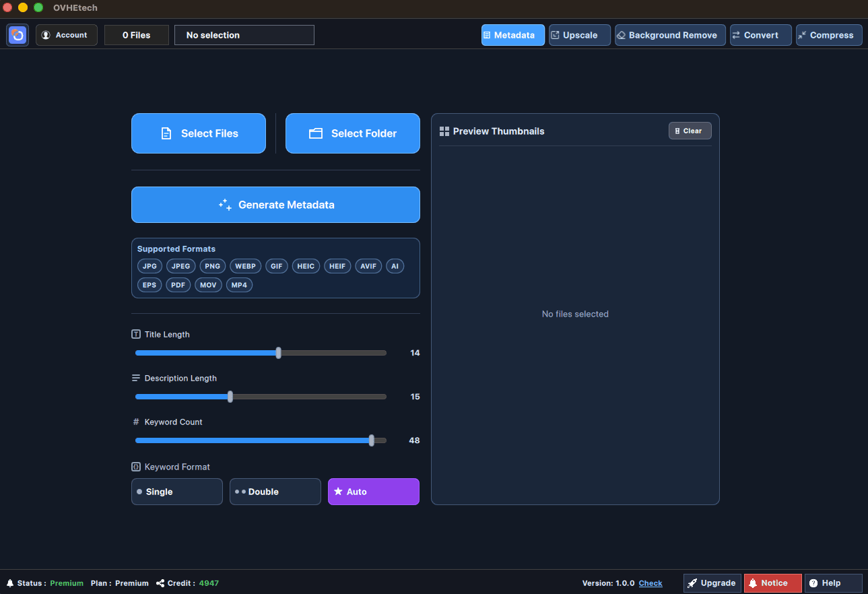Click the Keyword Format brackets icon

[137, 467]
